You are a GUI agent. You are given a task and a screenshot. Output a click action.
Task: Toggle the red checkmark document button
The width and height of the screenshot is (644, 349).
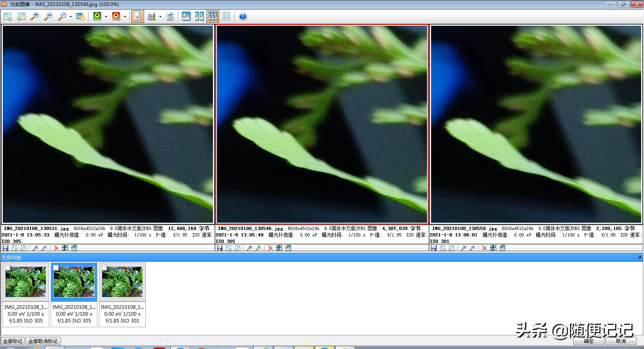point(138,16)
